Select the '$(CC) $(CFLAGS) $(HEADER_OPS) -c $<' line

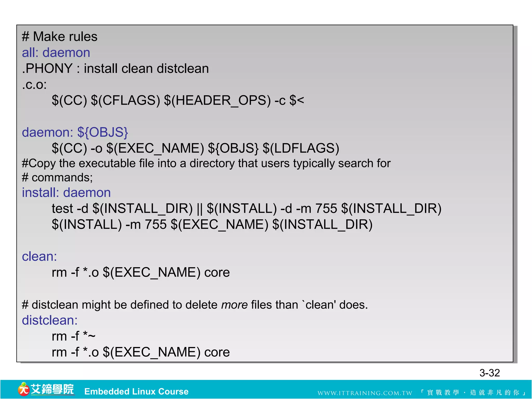(178, 101)
